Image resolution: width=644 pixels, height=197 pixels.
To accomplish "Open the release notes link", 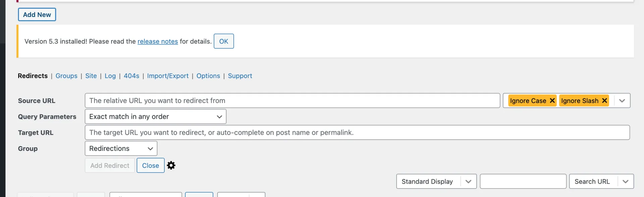I will 158,41.
